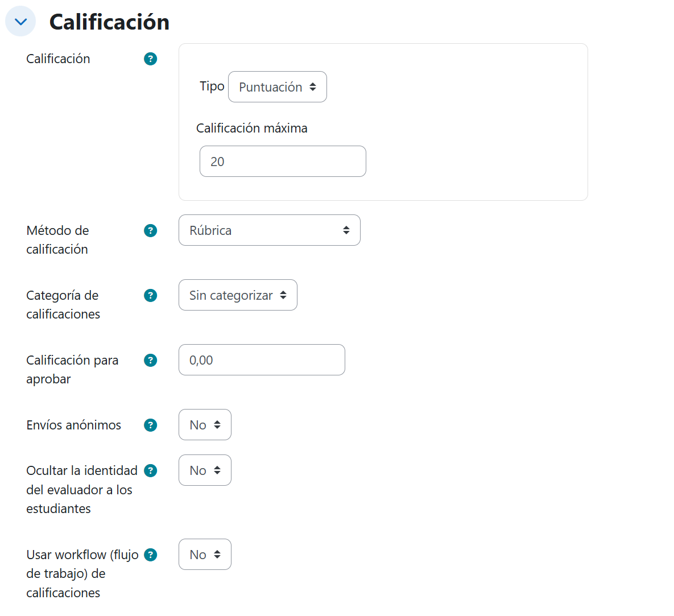The width and height of the screenshot is (674, 616).
Task: Open the Usar workflow dropdown
Action: click(205, 554)
